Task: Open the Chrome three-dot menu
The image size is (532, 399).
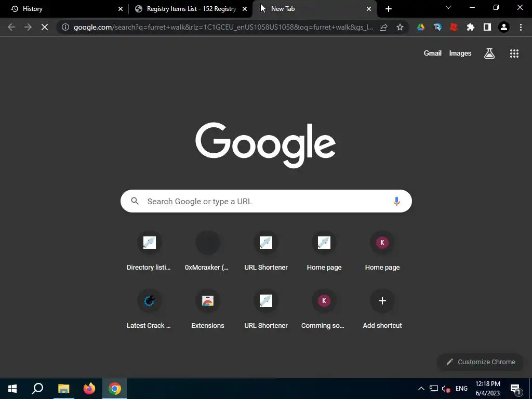Action: click(x=521, y=27)
